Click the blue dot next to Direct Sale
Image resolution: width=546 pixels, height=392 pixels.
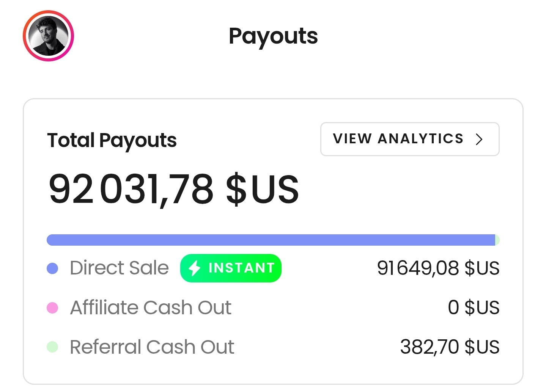click(x=53, y=268)
